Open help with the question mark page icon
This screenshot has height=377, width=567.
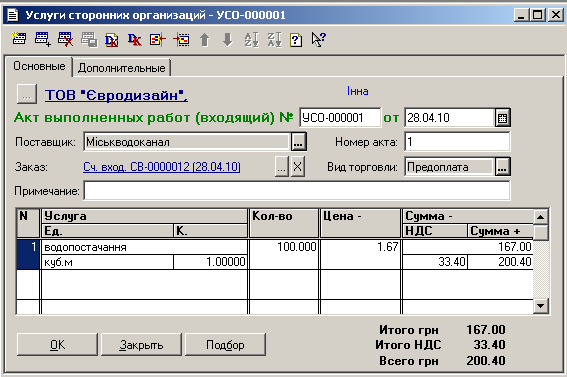(296, 40)
